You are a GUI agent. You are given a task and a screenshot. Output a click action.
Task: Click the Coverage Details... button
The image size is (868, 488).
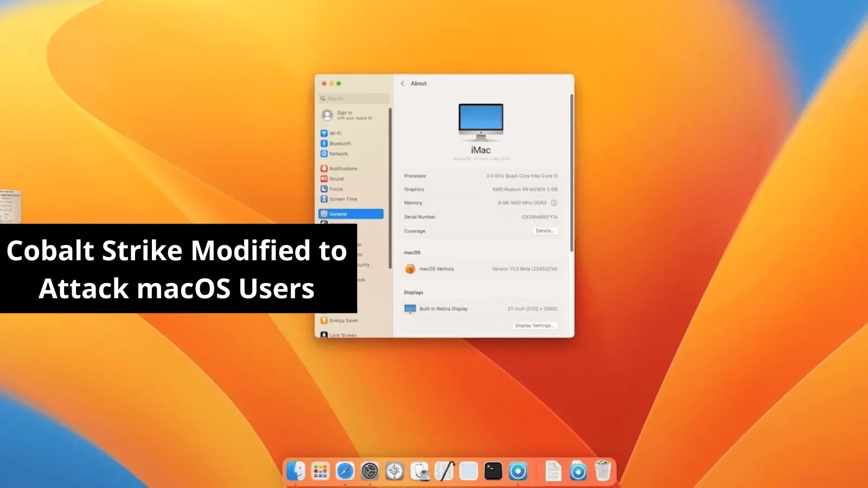[x=545, y=231]
